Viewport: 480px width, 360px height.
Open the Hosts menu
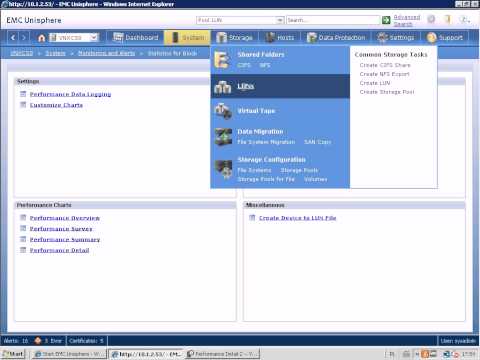coord(280,38)
